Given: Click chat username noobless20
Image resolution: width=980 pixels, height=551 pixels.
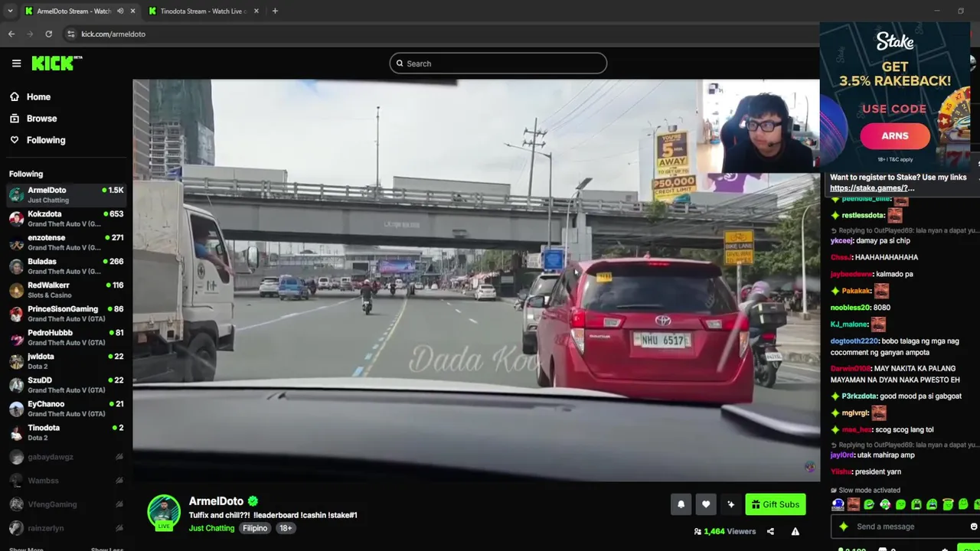Looking at the screenshot, I should pos(851,308).
